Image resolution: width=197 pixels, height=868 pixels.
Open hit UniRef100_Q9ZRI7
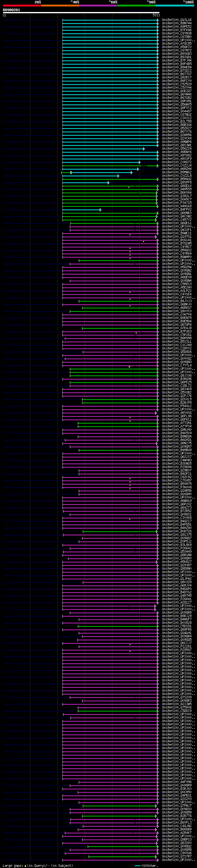177,78
